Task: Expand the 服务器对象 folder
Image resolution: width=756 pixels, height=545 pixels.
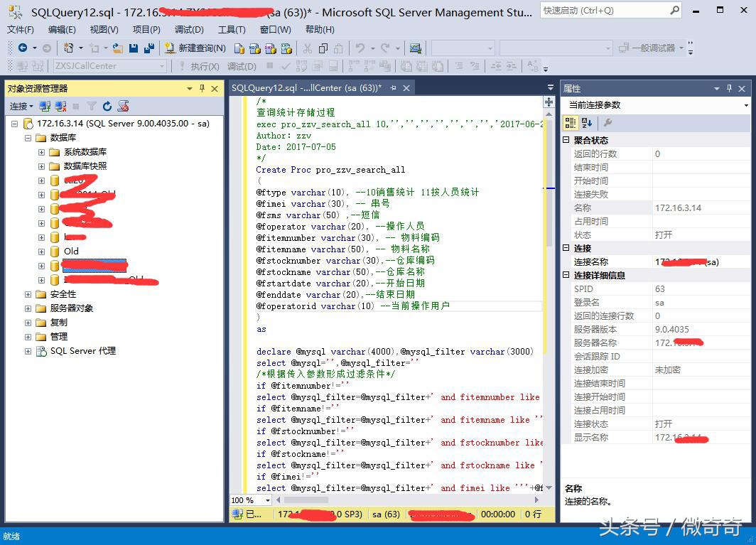Action: [x=28, y=308]
